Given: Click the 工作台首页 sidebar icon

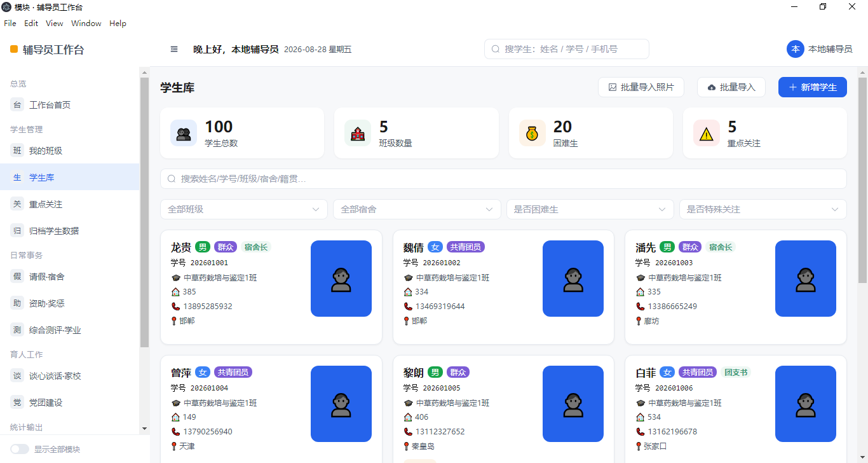Looking at the screenshot, I should pyautogui.click(x=17, y=105).
